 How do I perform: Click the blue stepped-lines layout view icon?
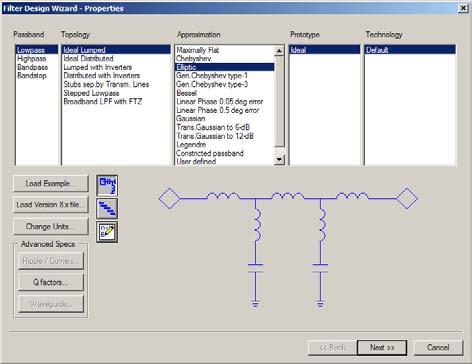point(107,209)
